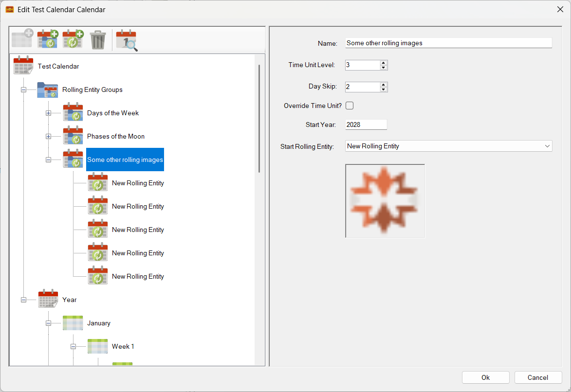
Task: Click the Rolling Entity Groups folder icon
Action: pos(48,89)
